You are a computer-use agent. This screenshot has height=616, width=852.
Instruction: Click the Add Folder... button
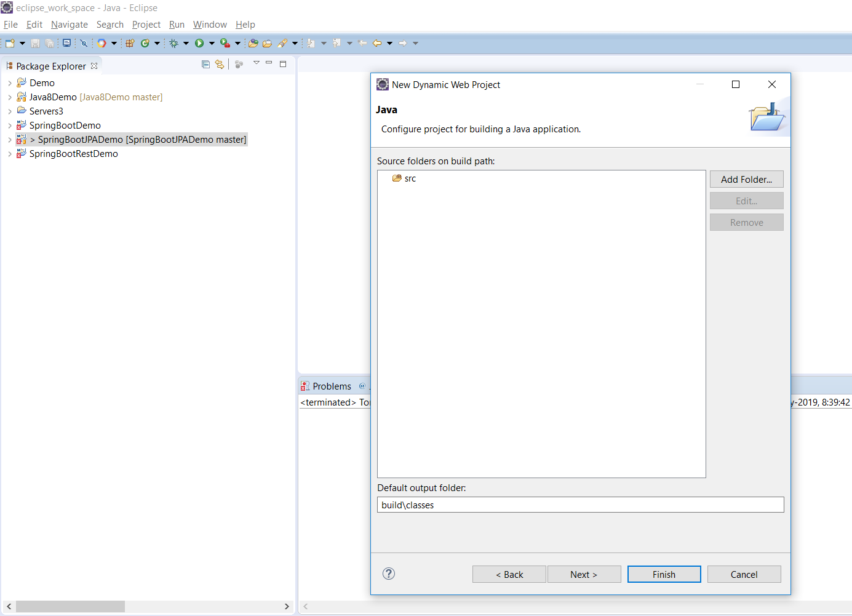[x=746, y=180]
